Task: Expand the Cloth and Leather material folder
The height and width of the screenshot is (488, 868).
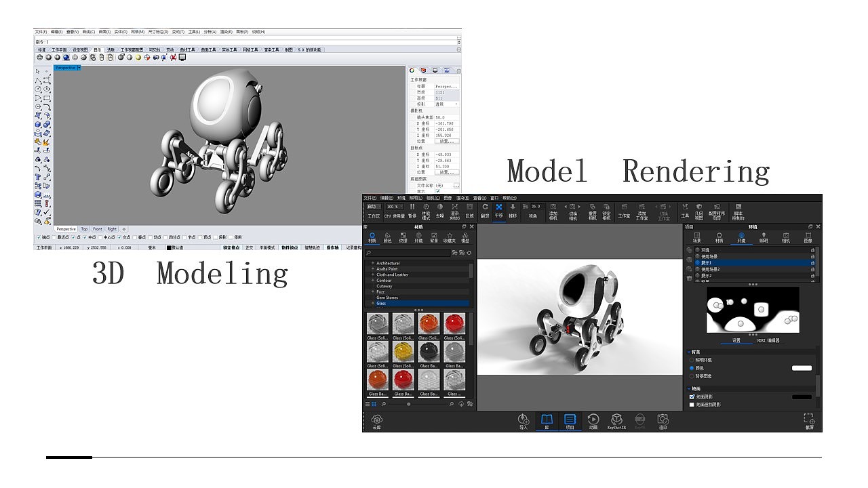Action: (372, 274)
